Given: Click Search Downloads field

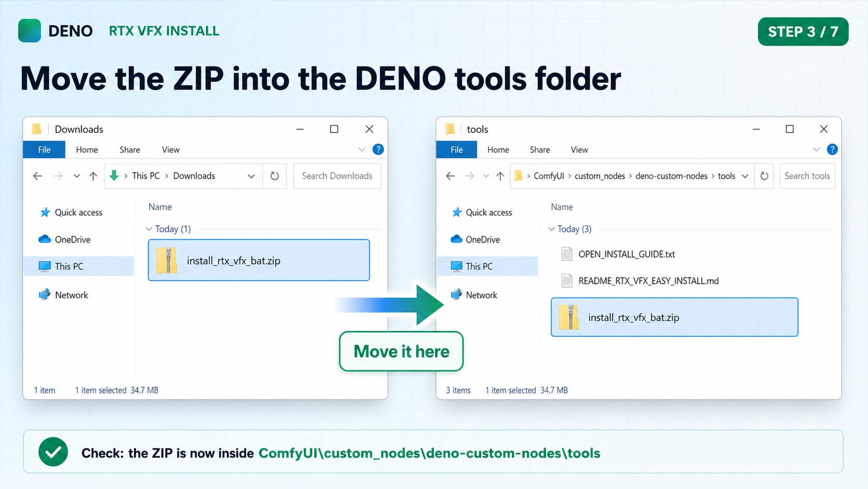Looking at the screenshot, I should pos(337,176).
